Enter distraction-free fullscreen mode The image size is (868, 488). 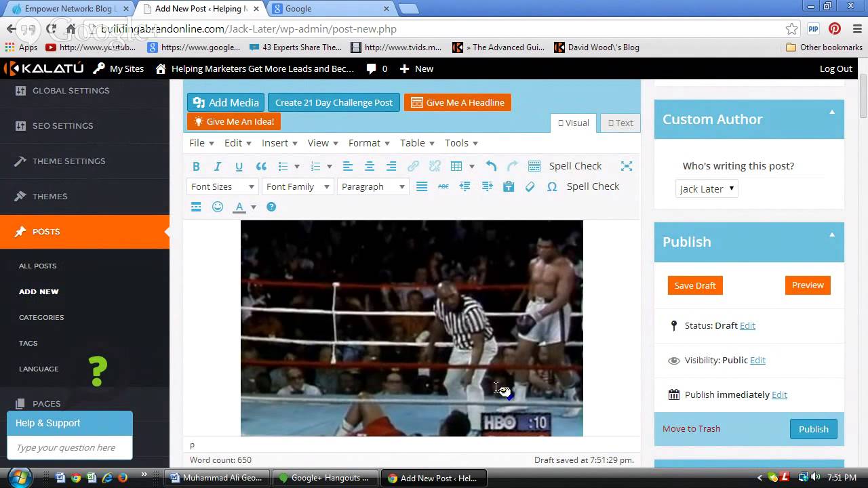click(627, 166)
